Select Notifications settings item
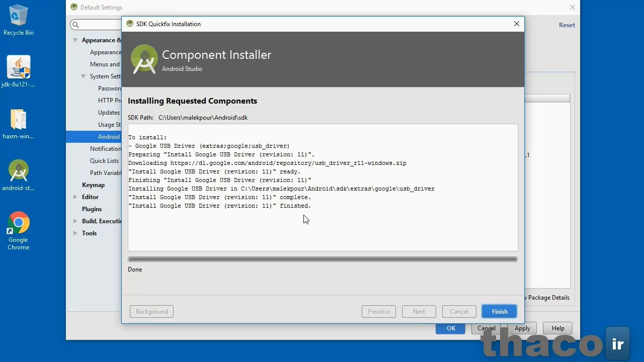 point(106,149)
